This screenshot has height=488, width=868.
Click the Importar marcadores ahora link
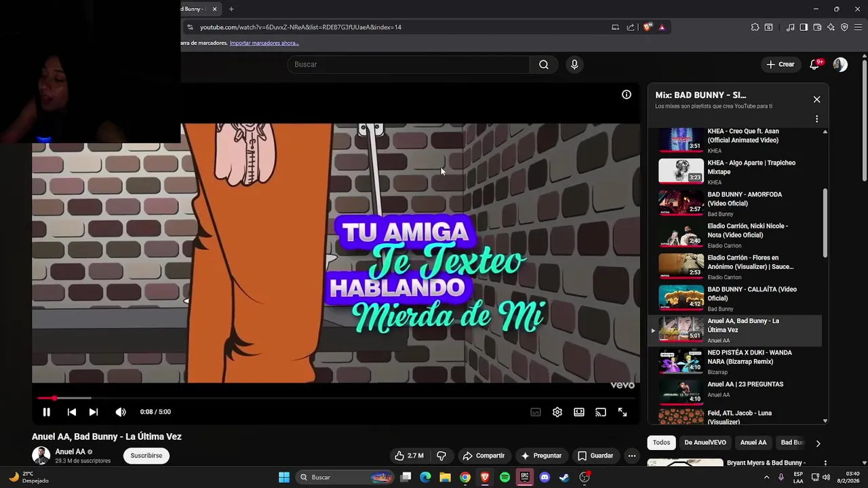[x=264, y=43]
